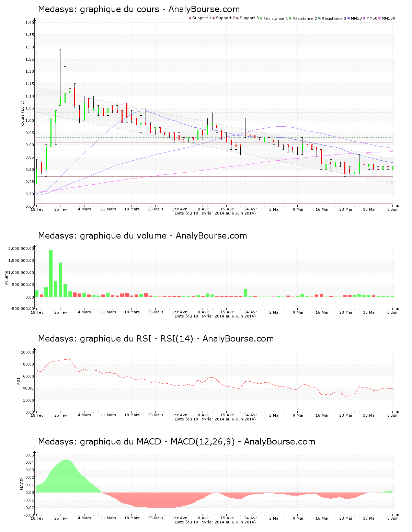The image size is (412, 532).
Task: Click the -0.03 value on MACD axis
Action: (28, 515)
